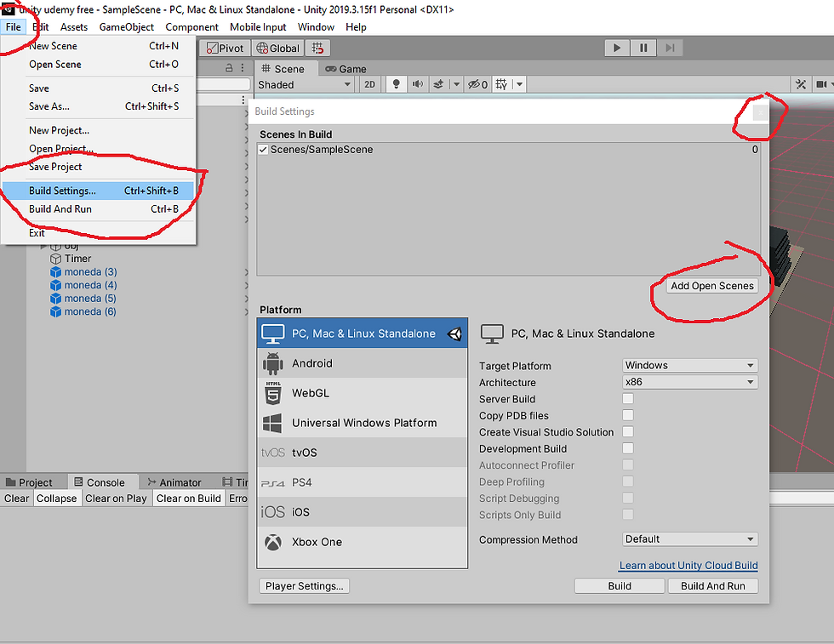Viewport: 834px width, 644px height.
Task: Click Clear in the Console
Action: click(x=16, y=499)
